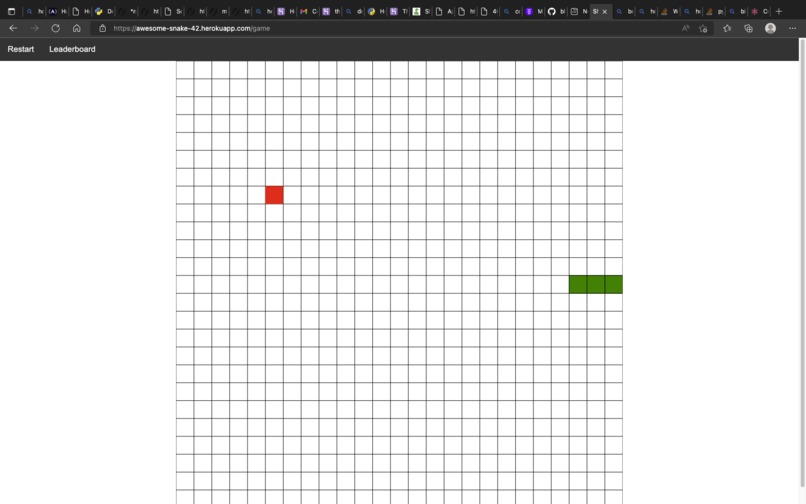This screenshot has height=504, width=806.
Task: Open the Collections panel
Action: (x=748, y=28)
